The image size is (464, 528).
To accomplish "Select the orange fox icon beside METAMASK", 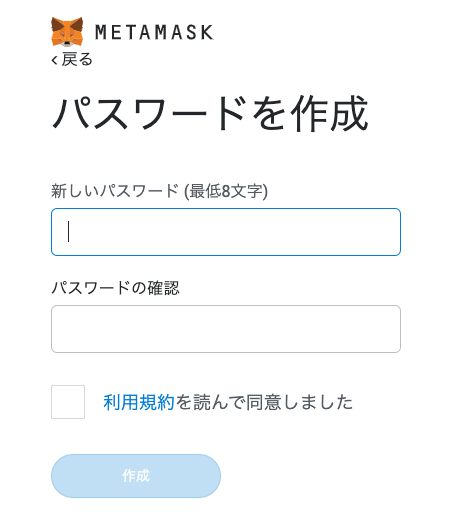I will click(x=67, y=31).
